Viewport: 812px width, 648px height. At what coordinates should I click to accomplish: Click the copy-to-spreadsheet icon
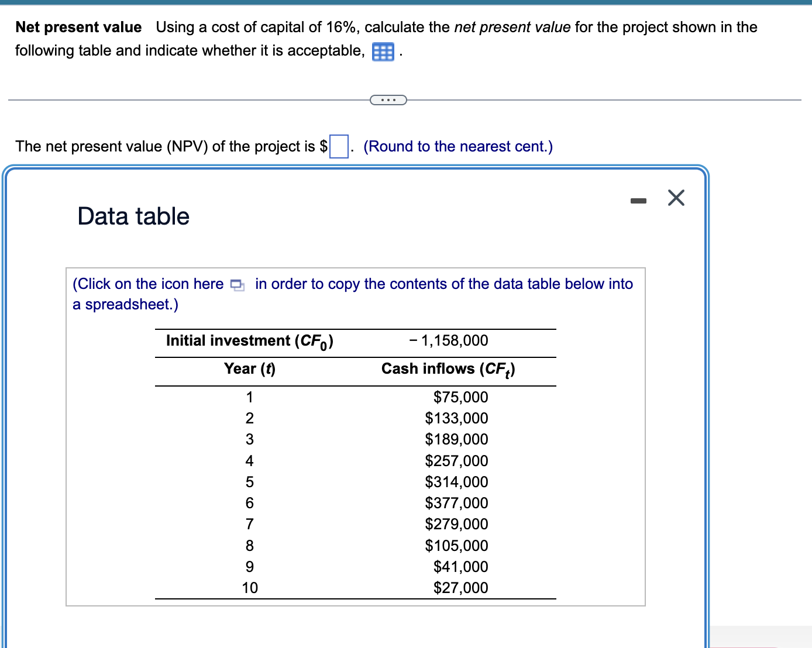tap(236, 285)
